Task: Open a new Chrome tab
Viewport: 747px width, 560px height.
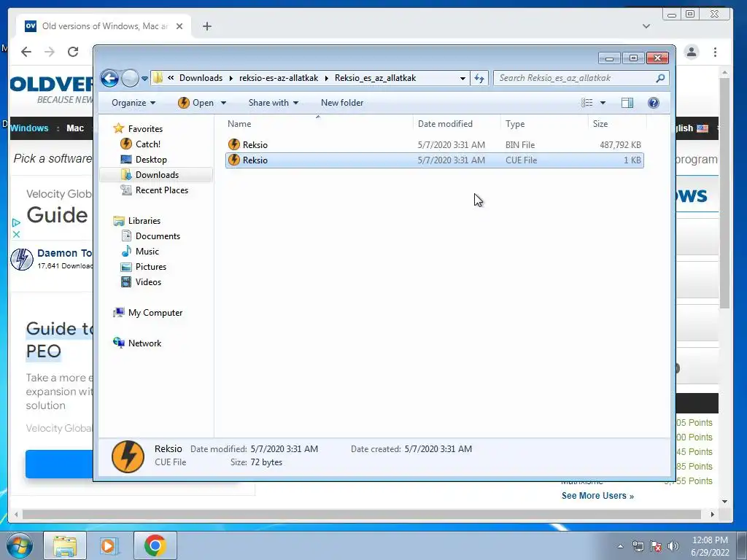Action: (x=206, y=26)
